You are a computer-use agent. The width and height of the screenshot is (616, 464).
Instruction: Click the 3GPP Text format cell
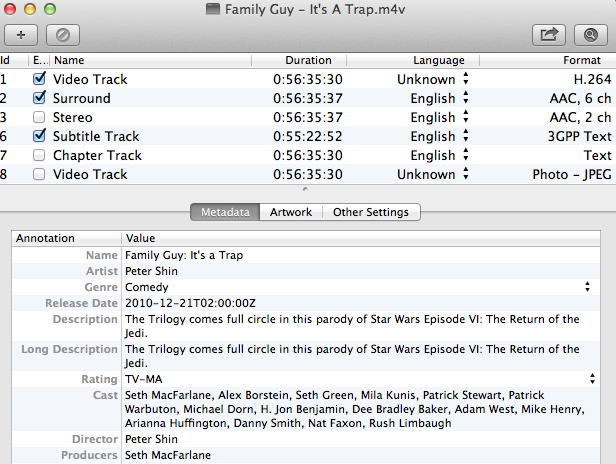point(579,136)
